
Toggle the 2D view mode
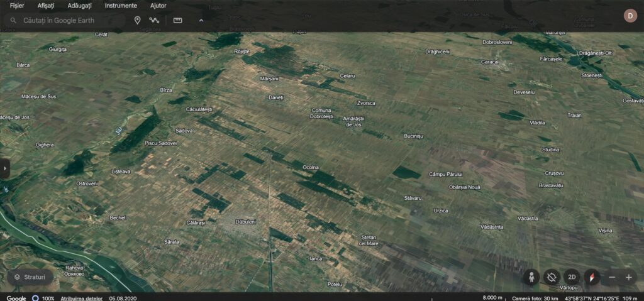coord(572,276)
